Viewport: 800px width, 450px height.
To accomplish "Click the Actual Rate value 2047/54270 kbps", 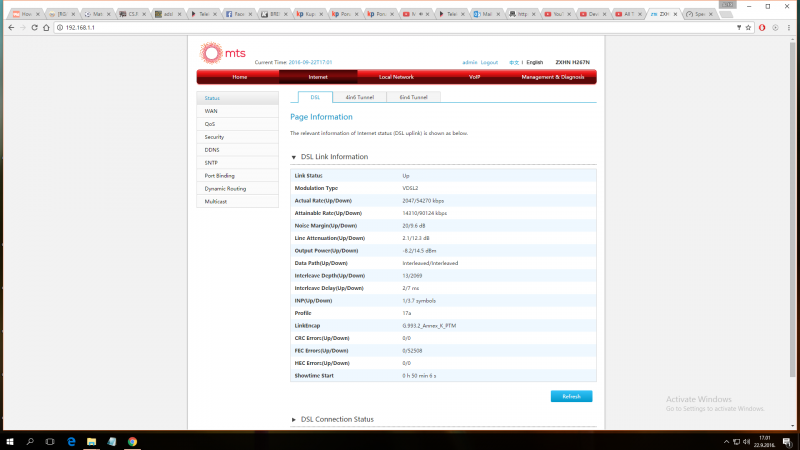I will click(423, 201).
